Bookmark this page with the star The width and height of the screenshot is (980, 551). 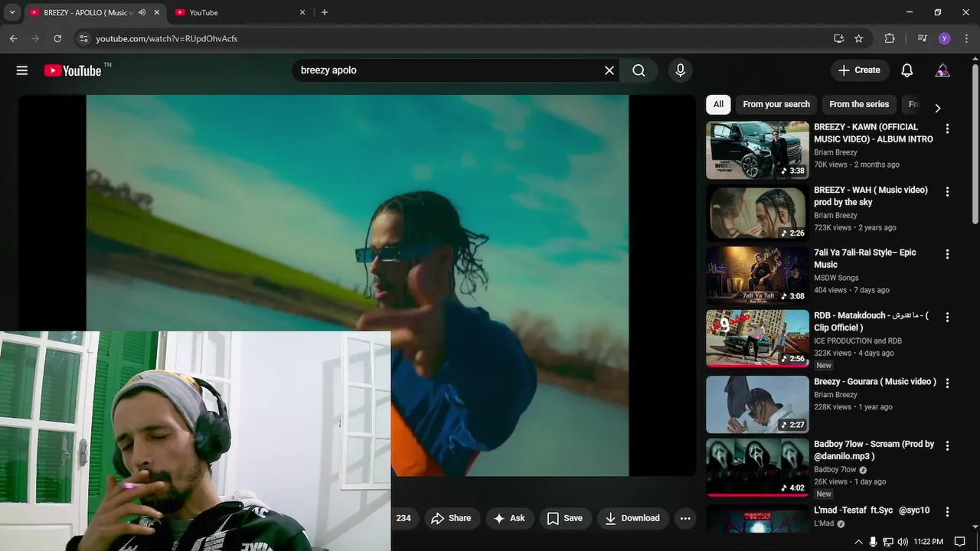pyautogui.click(x=859, y=38)
